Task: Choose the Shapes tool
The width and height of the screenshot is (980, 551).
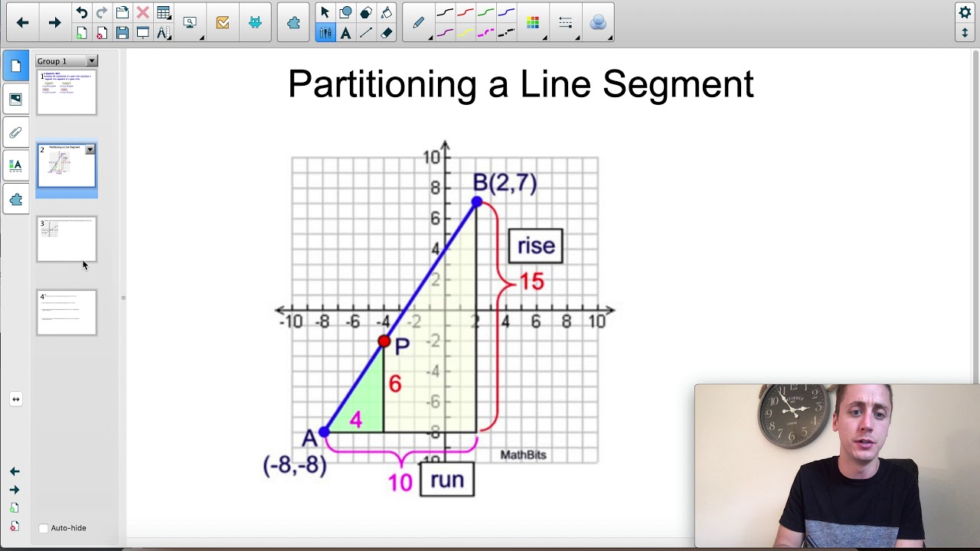Action: point(345,12)
